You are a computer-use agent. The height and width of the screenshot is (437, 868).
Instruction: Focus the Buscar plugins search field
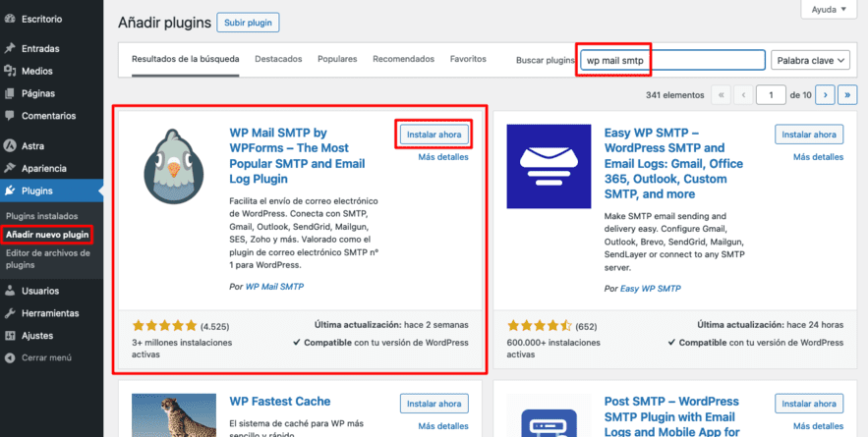point(672,60)
